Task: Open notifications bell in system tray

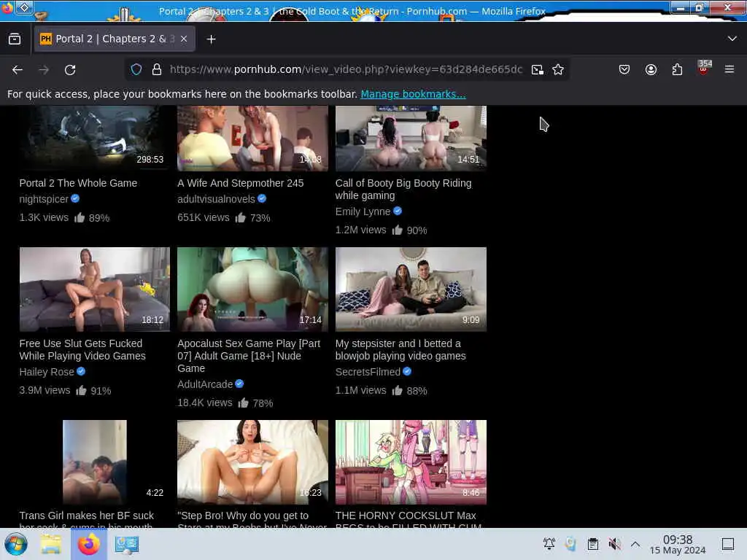Action: point(549,544)
